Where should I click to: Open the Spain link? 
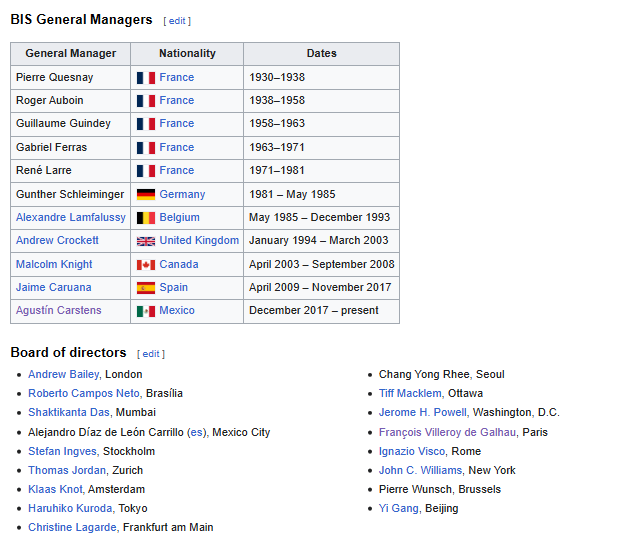pos(173,287)
